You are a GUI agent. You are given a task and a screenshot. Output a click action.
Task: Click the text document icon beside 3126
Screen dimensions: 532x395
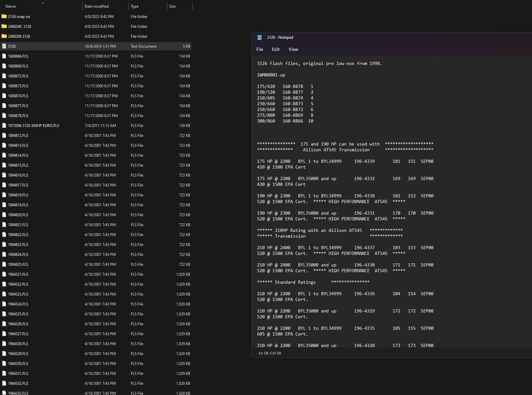click(4, 46)
